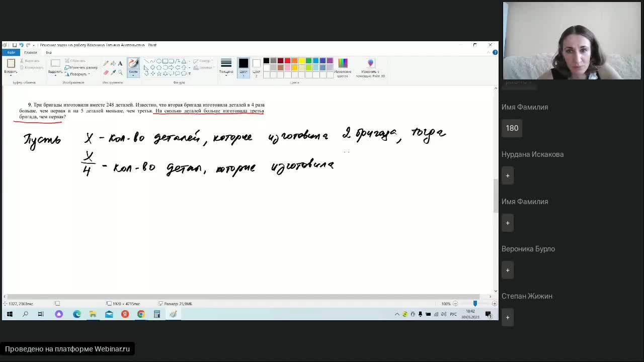Screen dimensions: 644x362
Task: Click plus button under Степан Жижин
Action: 508,317
